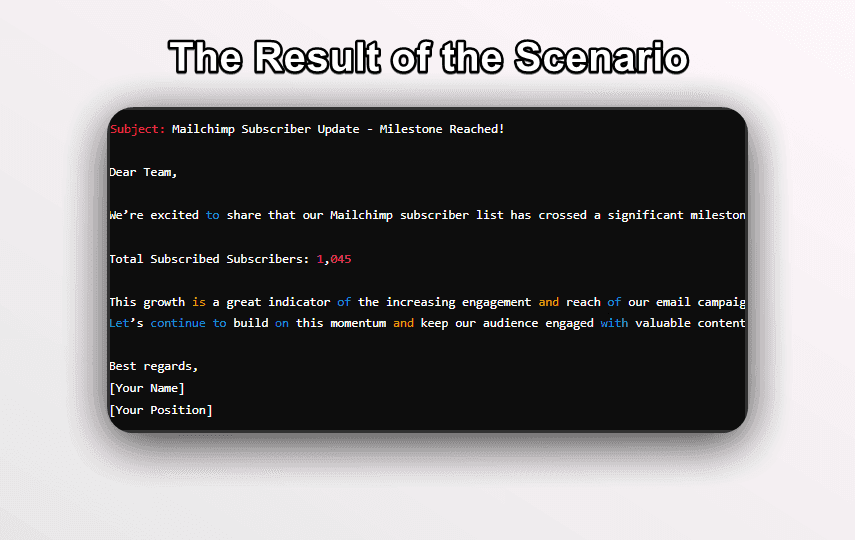Click "This growth" at the paragraph start
The width and height of the screenshot is (855, 540).
[x=146, y=302]
